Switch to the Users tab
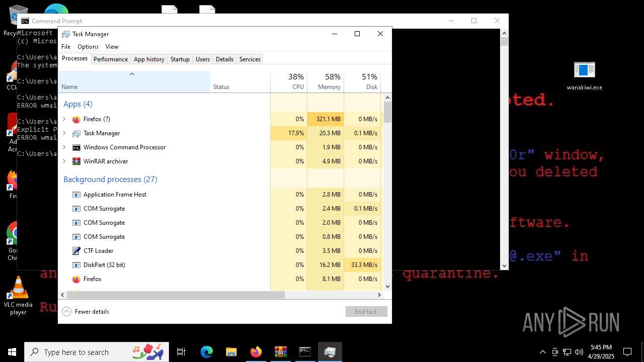This screenshot has height=362, width=644. [x=203, y=59]
